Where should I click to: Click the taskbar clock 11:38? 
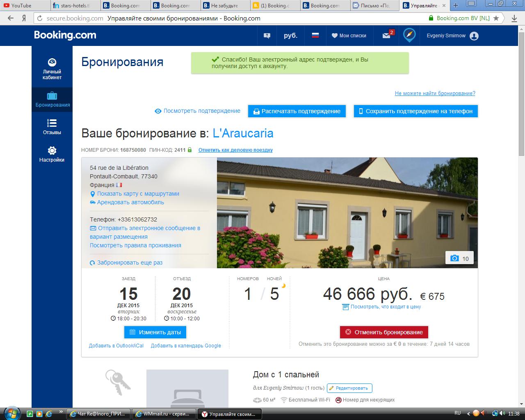(x=514, y=413)
